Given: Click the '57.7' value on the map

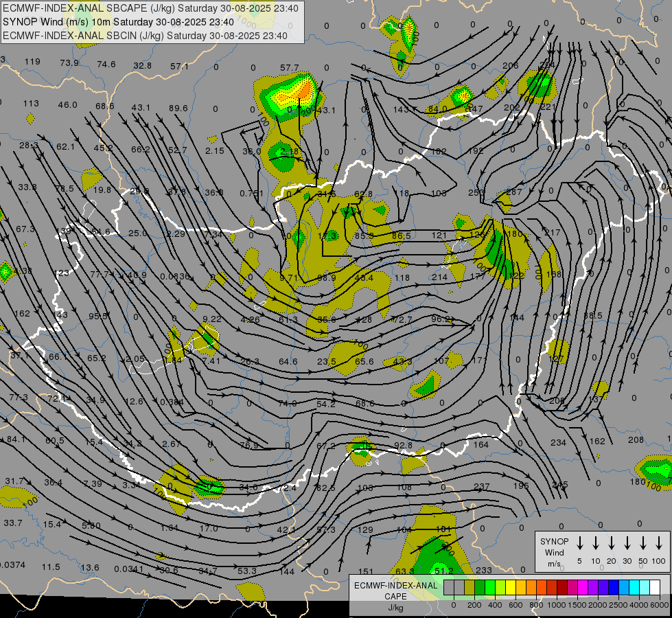Looking at the screenshot, I should tap(289, 68).
